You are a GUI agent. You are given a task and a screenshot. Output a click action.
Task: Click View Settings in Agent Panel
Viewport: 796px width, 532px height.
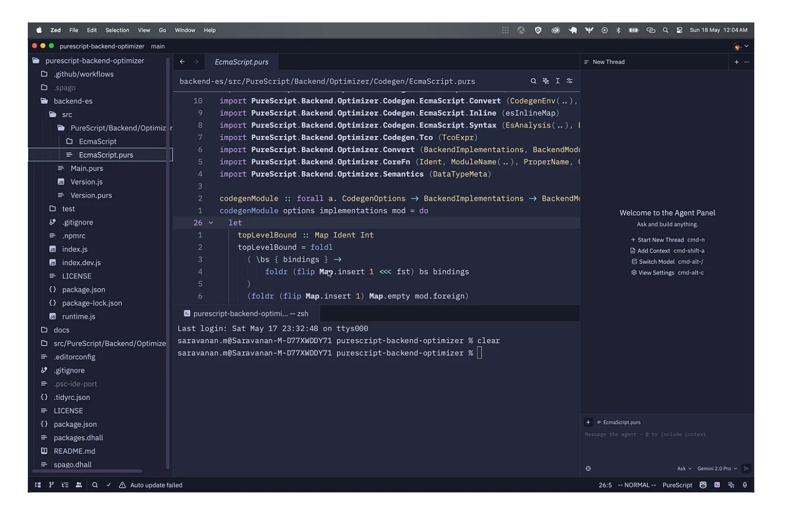coord(667,272)
